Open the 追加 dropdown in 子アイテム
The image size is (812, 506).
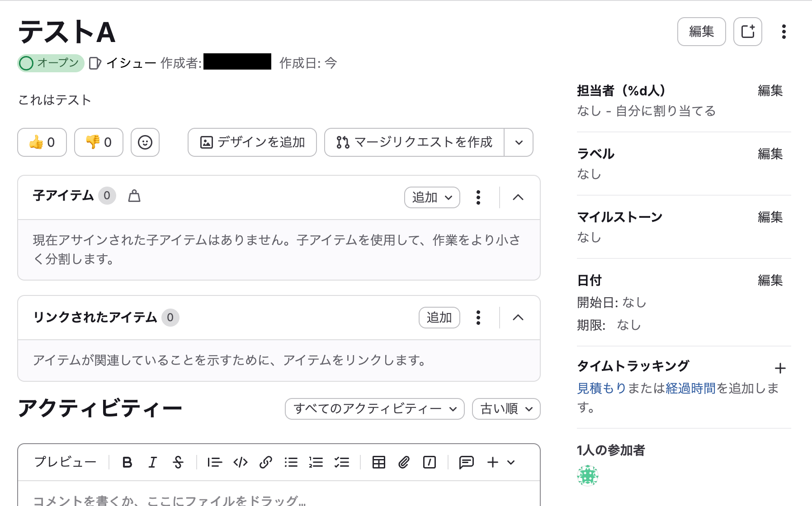pos(432,197)
